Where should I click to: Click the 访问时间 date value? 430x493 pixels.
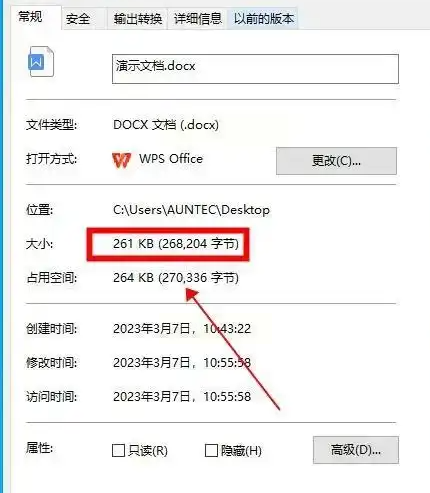click(x=182, y=397)
